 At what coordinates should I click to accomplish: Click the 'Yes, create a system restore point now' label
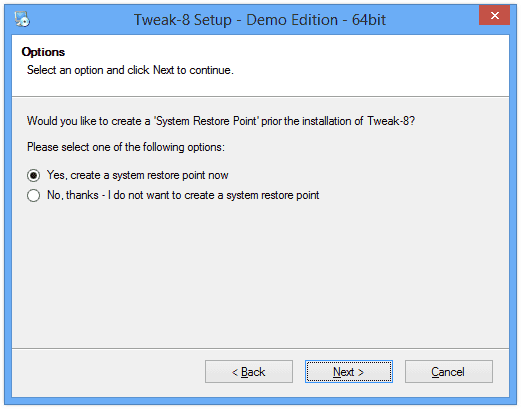pyautogui.click(x=137, y=175)
